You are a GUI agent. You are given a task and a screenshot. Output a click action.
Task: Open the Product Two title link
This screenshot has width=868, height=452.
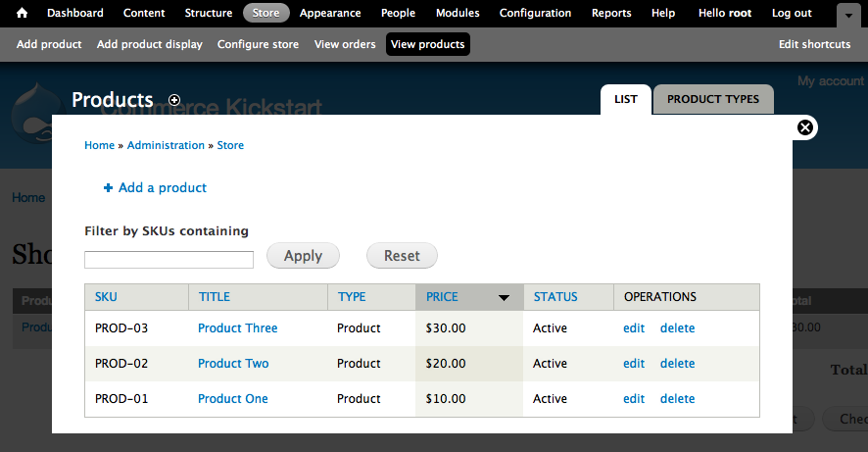pyautogui.click(x=233, y=364)
